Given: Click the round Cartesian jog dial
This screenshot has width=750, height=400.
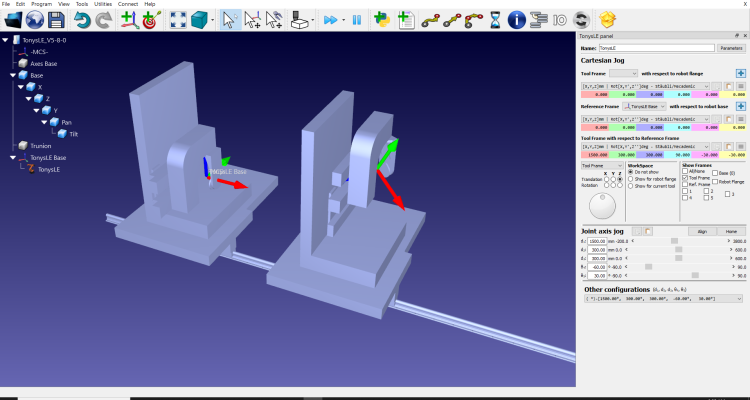Looking at the screenshot, I should point(603,206).
